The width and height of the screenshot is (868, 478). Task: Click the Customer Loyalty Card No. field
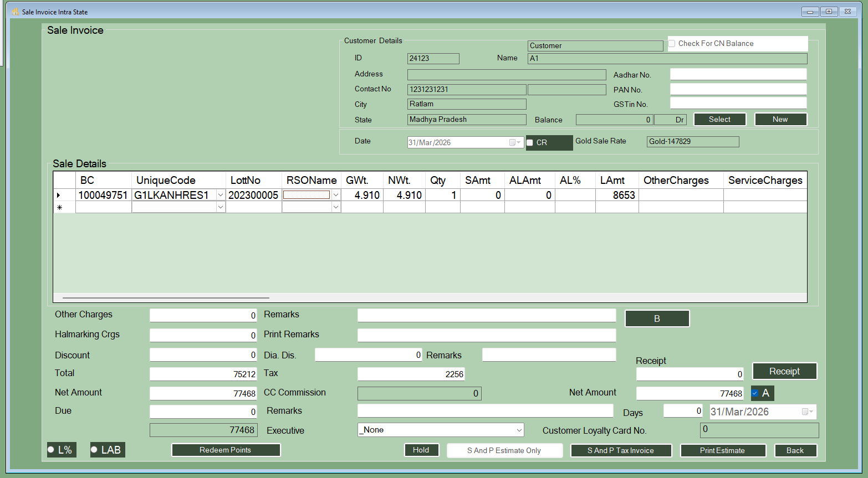(759, 430)
